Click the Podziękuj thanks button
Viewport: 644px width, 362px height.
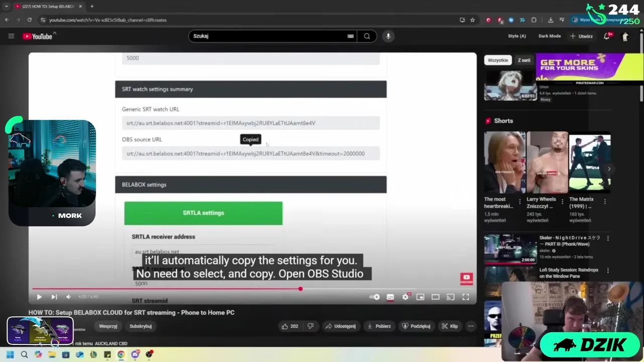point(416,326)
